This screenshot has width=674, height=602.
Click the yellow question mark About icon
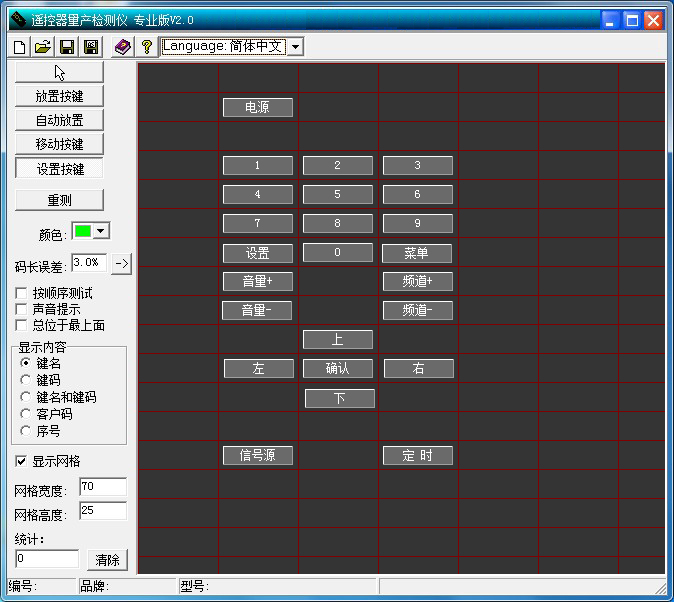146,47
